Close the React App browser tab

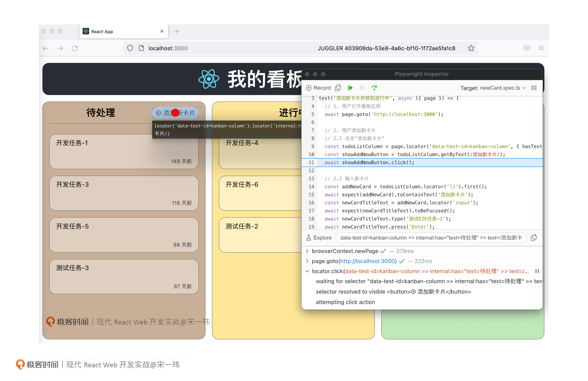click(162, 31)
